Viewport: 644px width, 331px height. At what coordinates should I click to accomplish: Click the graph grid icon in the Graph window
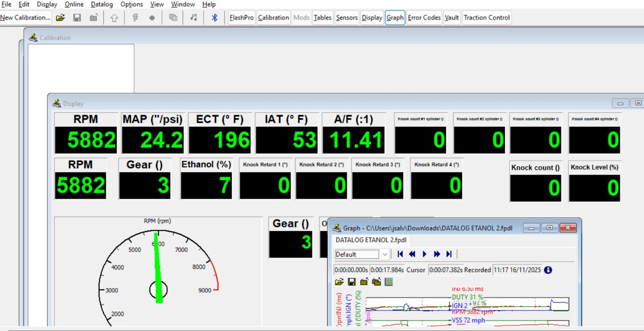coord(389,282)
